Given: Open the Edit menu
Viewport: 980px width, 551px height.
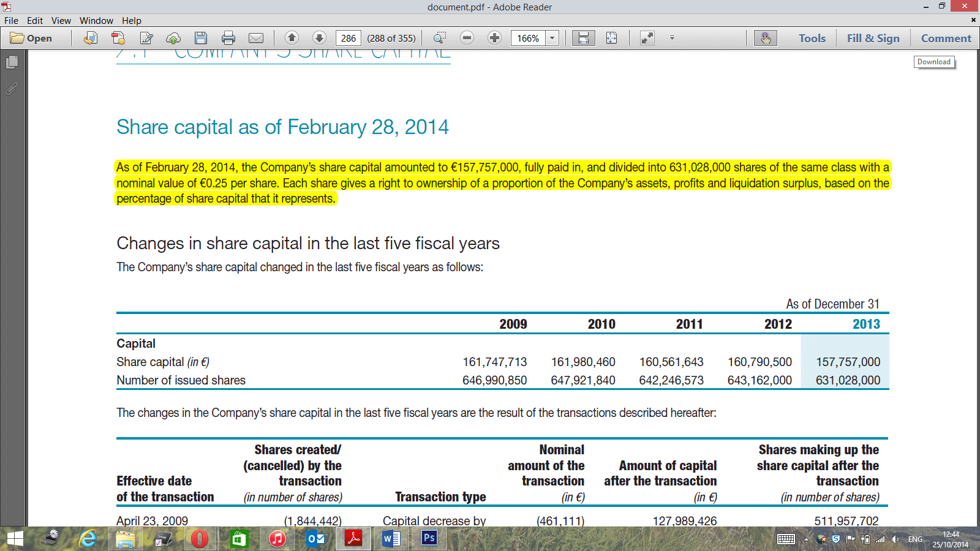Looking at the screenshot, I should click(x=35, y=20).
